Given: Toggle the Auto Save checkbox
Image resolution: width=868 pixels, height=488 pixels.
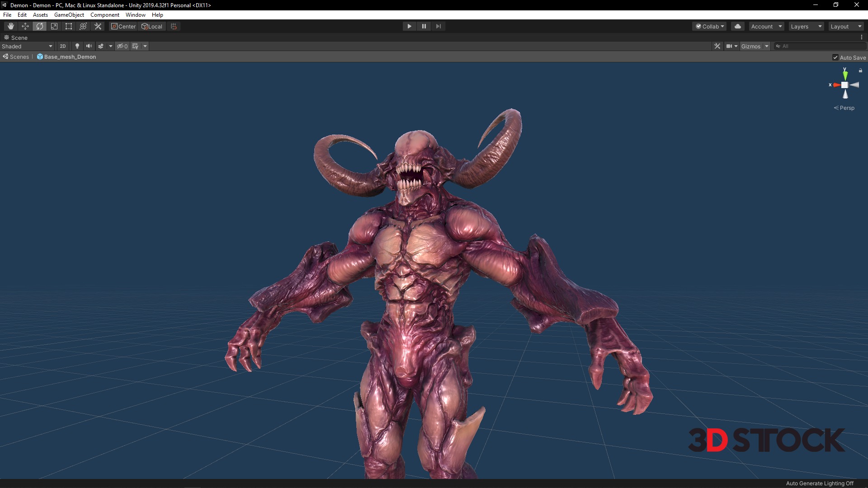Looking at the screenshot, I should tap(835, 57).
